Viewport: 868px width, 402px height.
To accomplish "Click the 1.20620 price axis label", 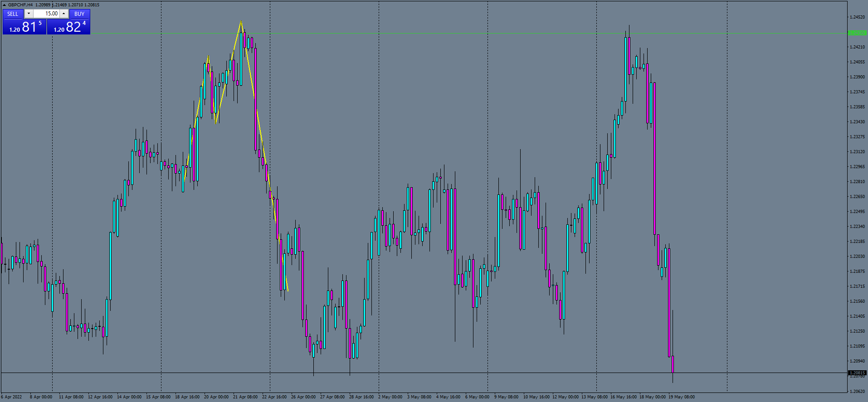I will coord(857,391).
